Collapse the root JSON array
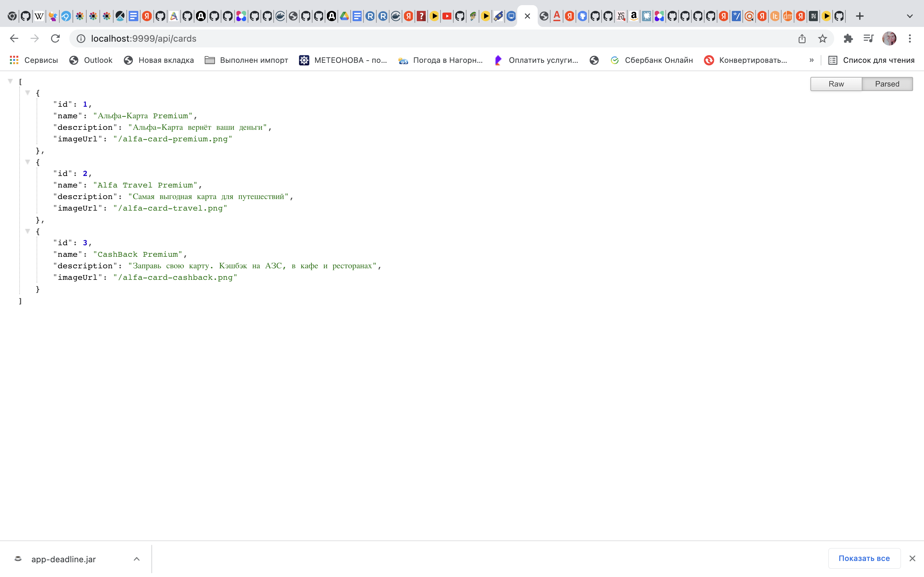The height and width of the screenshot is (577, 924). [x=11, y=81]
